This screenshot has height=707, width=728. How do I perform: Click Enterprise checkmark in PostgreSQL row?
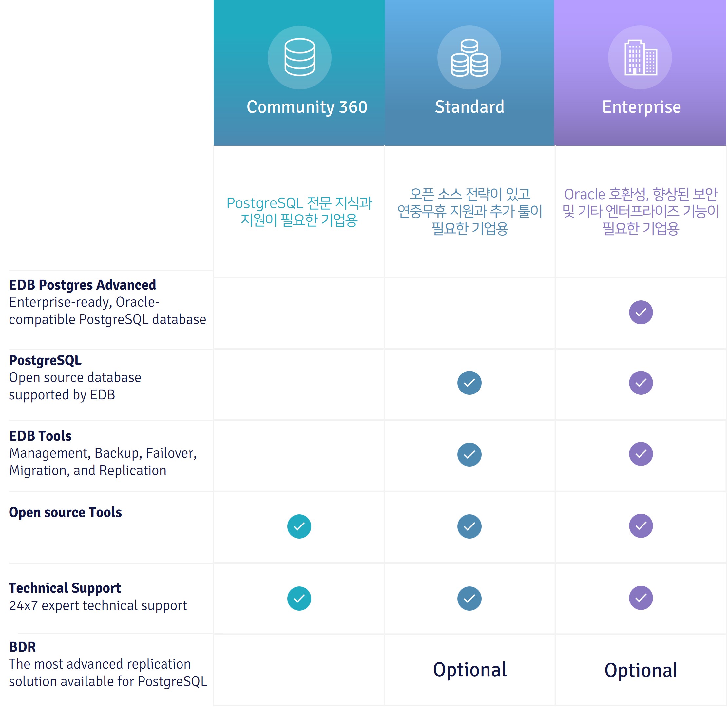pyautogui.click(x=641, y=383)
